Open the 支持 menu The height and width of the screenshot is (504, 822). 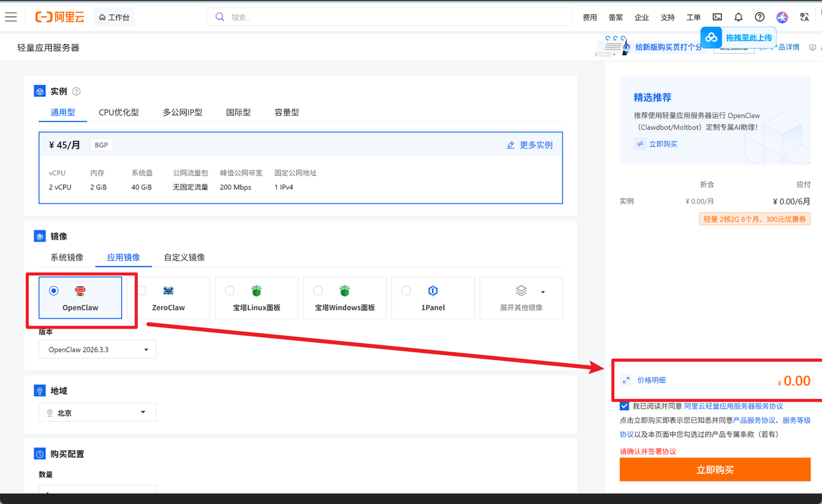click(x=668, y=17)
